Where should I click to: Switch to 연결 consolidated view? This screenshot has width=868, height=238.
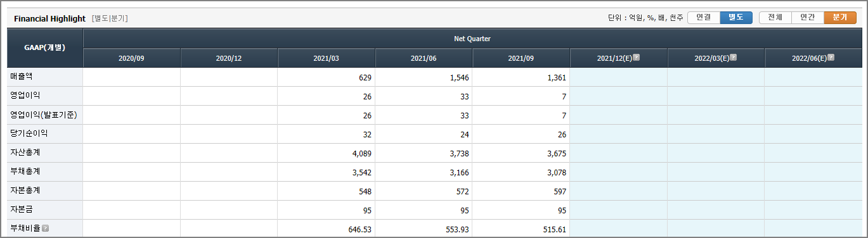703,18
